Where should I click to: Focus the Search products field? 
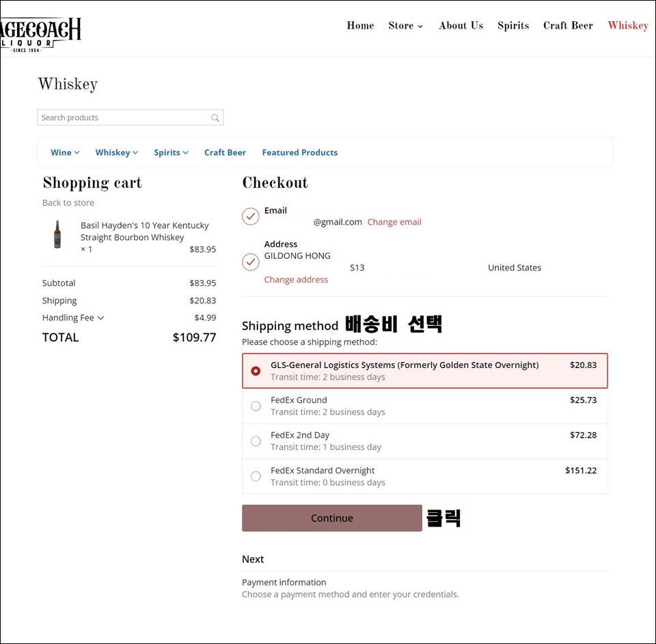130,117
